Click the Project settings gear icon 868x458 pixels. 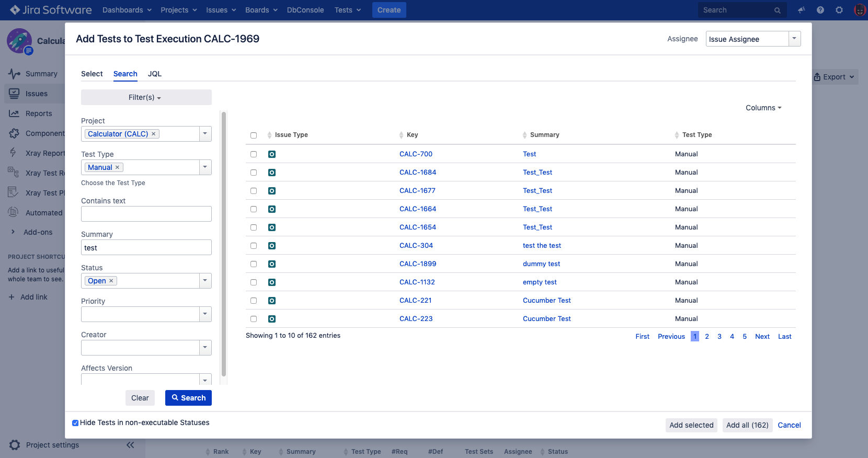click(15, 445)
